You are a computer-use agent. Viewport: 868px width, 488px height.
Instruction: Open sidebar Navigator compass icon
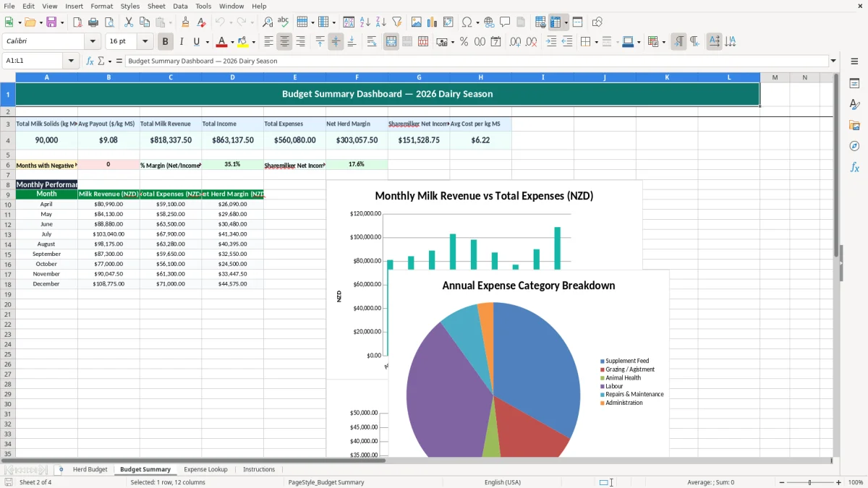tap(854, 146)
